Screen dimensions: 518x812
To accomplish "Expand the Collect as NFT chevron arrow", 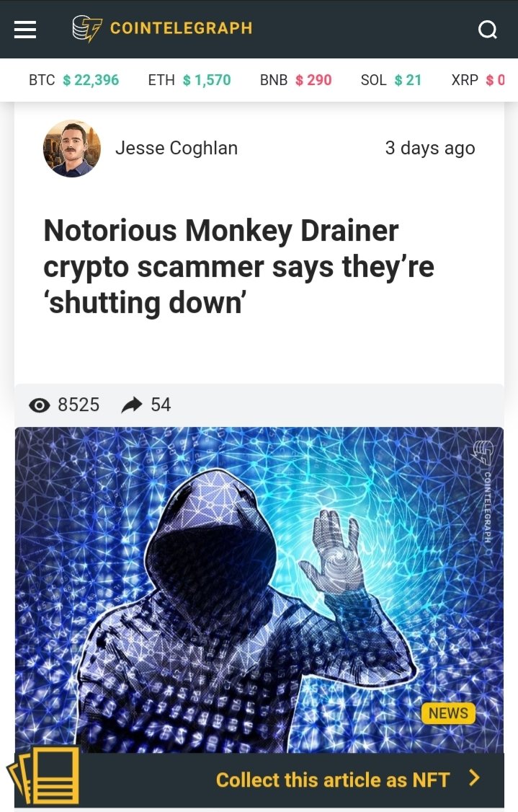I will (x=474, y=778).
